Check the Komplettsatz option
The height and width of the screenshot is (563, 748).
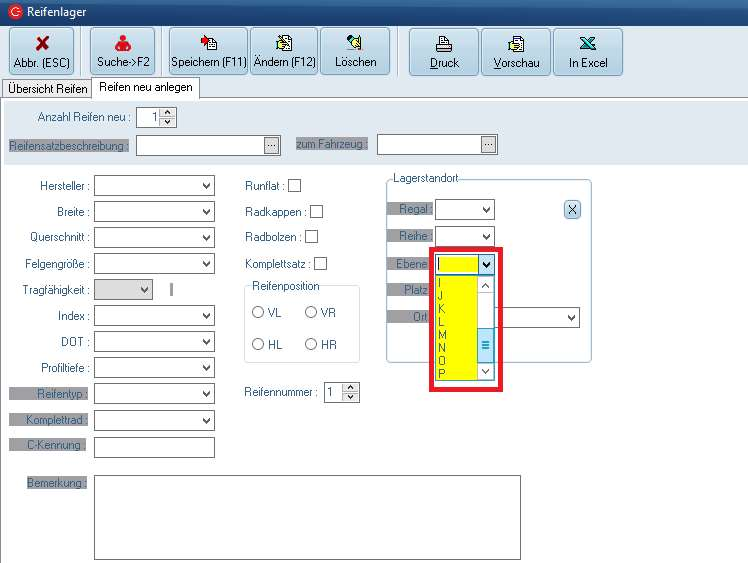[320, 264]
